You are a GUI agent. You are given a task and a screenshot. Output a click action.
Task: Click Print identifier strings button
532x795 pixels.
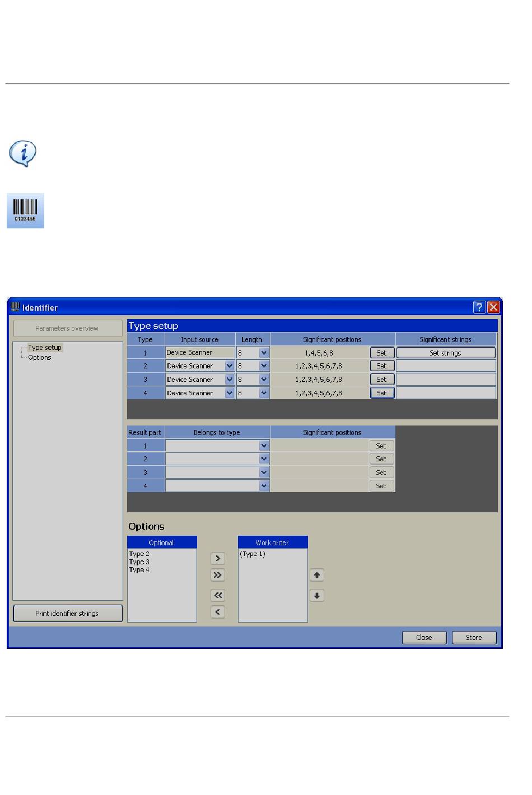(67, 613)
